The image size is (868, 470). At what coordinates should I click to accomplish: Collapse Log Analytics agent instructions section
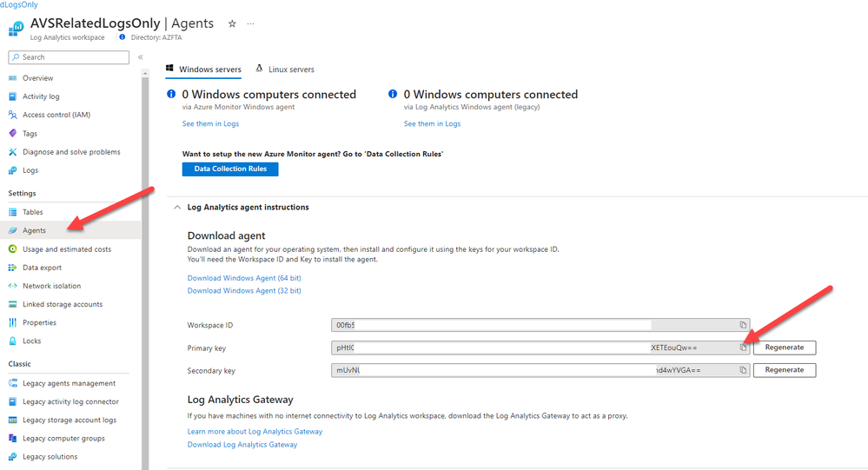[x=177, y=207]
